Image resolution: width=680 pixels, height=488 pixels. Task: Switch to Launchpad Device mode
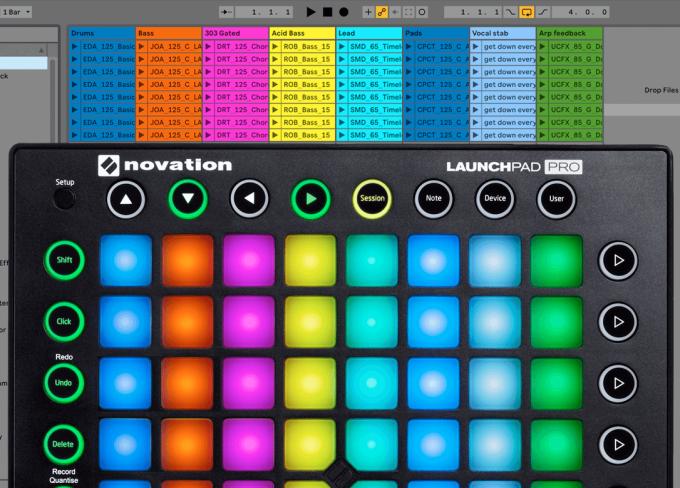(x=495, y=199)
